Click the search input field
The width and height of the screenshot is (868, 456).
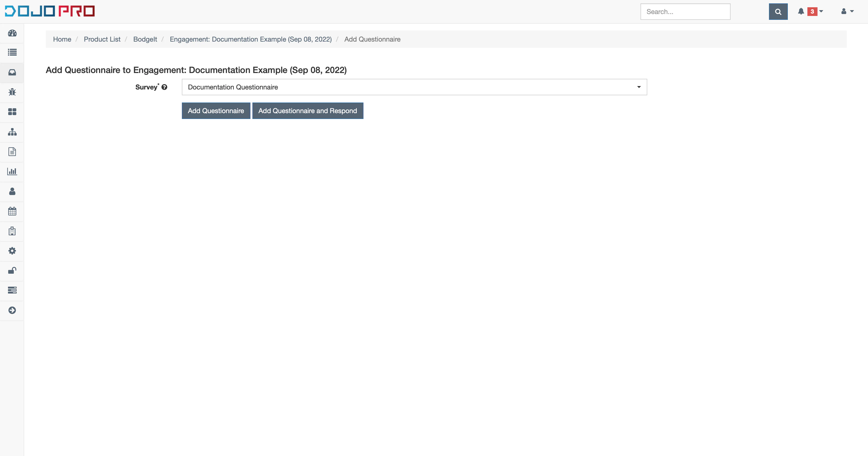click(685, 12)
